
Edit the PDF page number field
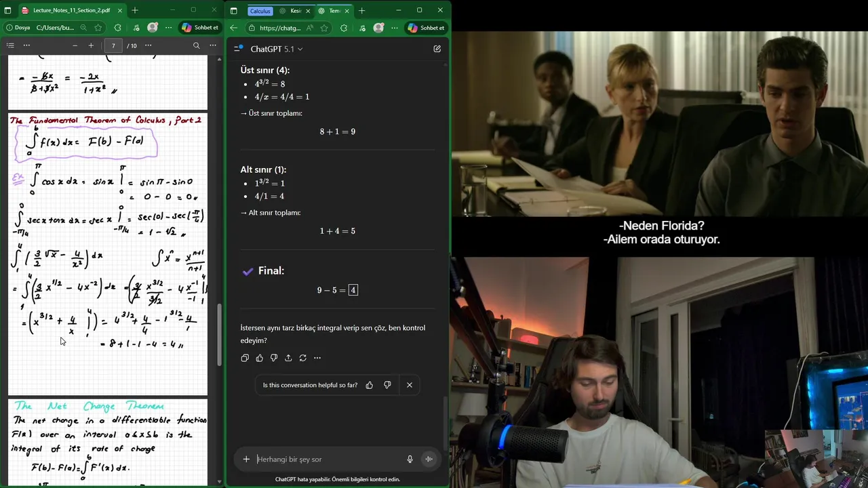pyautogui.click(x=113, y=45)
